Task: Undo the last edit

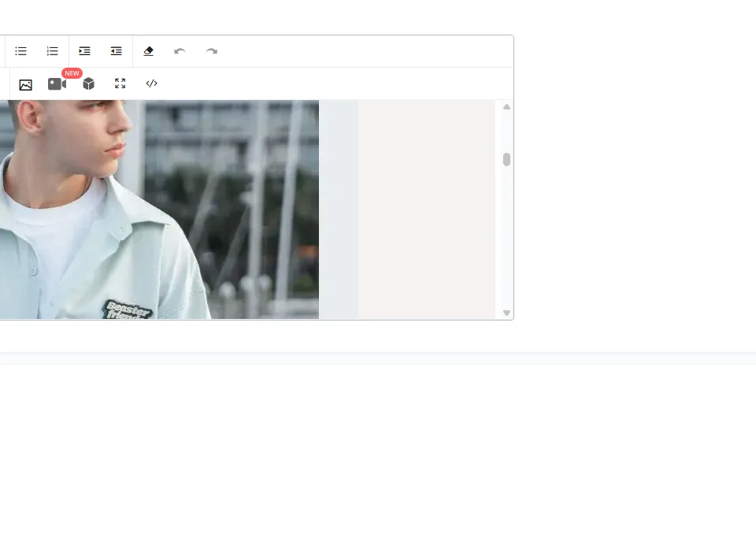Action: click(x=180, y=51)
